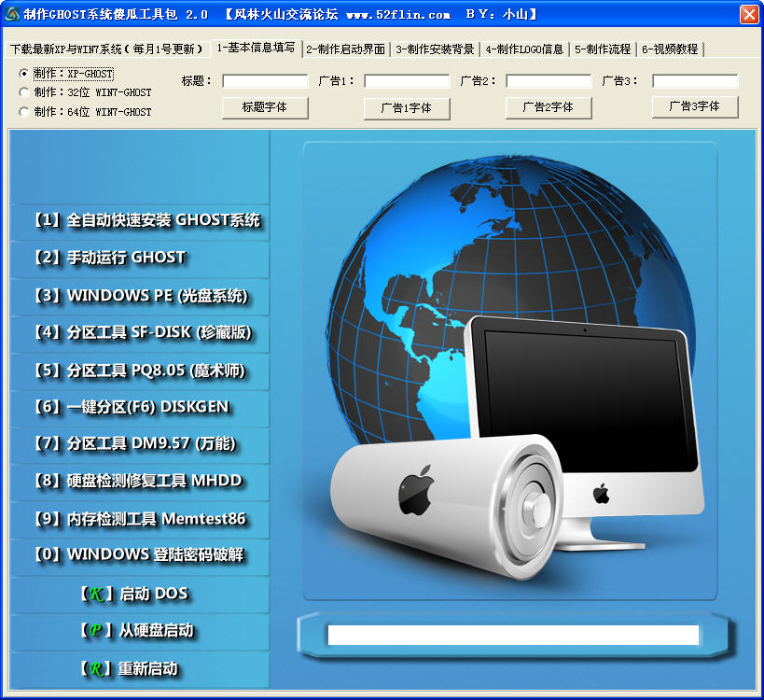Click the progress bar at the bottom
The height and width of the screenshot is (700, 764).
pyautogui.click(x=512, y=634)
